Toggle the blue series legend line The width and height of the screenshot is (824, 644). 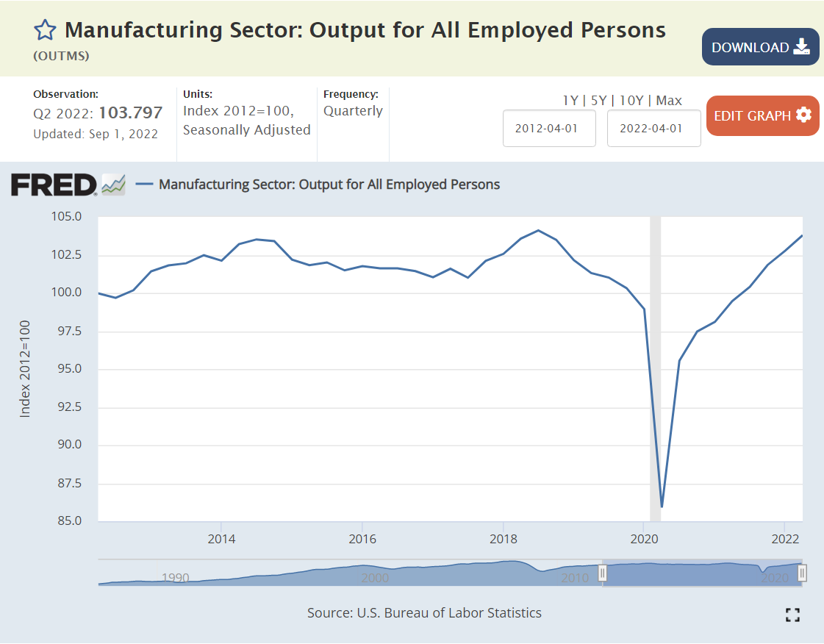145,185
